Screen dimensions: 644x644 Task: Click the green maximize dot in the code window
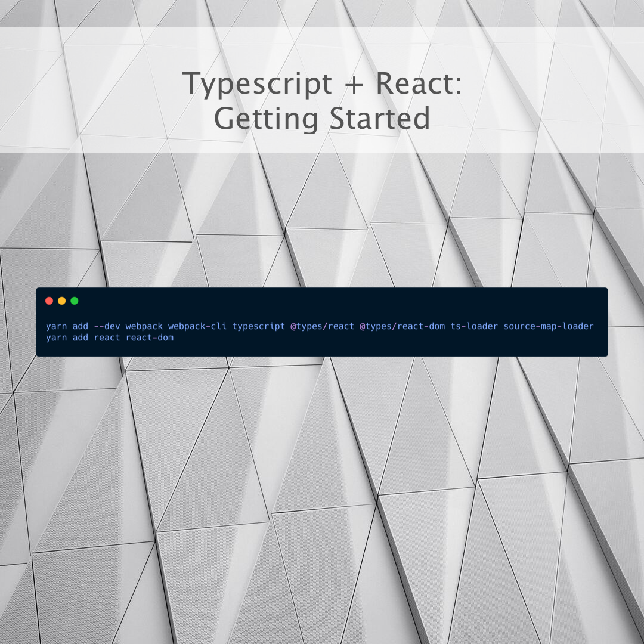click(75, 301)
